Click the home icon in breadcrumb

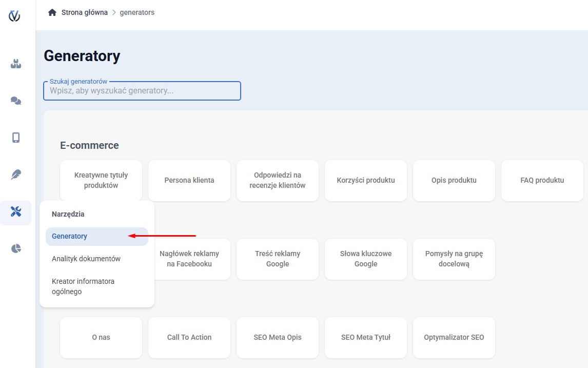pos(52,12)
